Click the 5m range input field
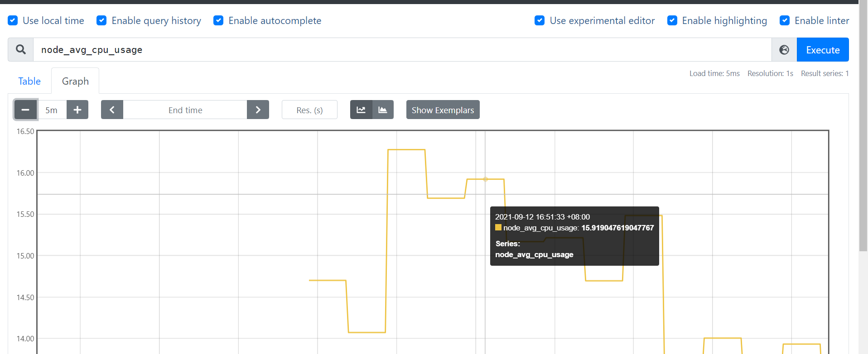 coord(52,110)
